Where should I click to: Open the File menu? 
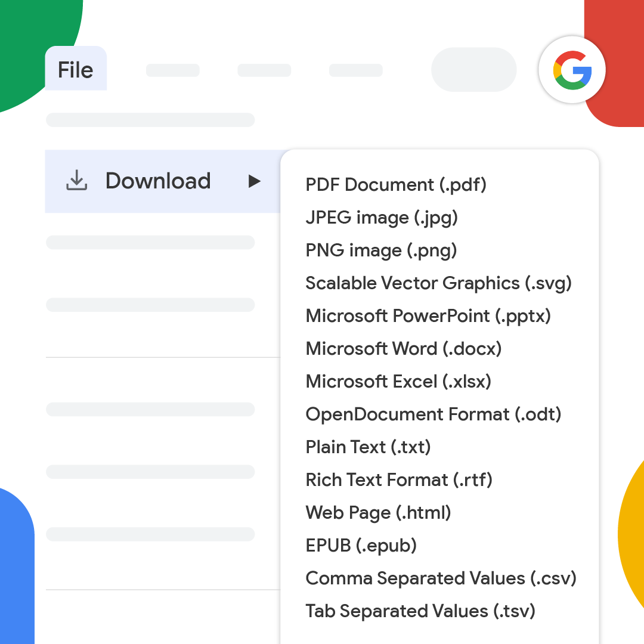pos(75,69)
